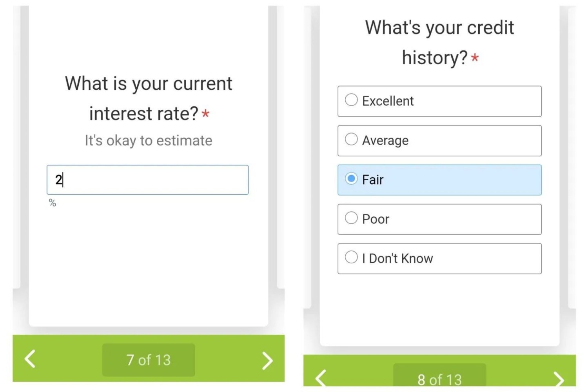Click next arrow on credit history form
Screen dimensions: 588x392
tap(558, 379)
